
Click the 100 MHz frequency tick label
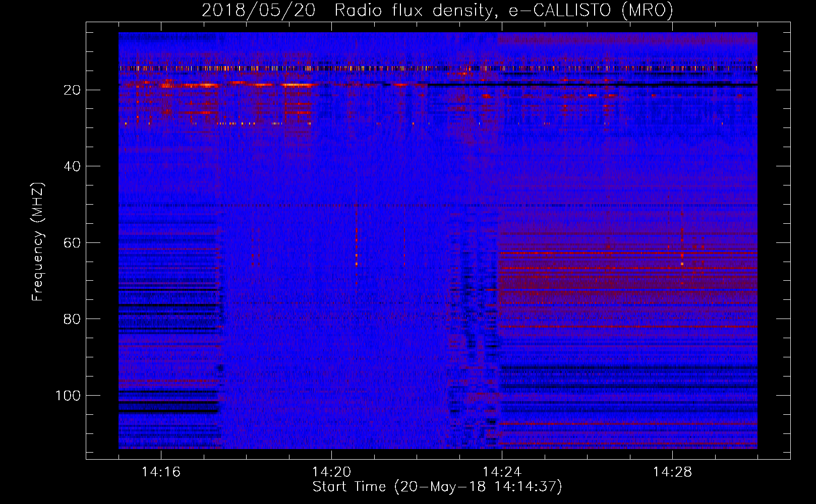point(68,396)
